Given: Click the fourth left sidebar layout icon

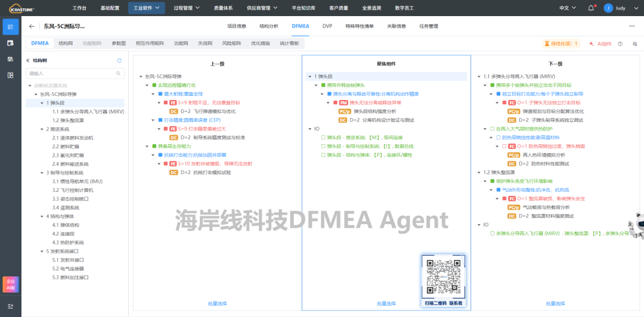Looking at the screenshot, I should tap(11, 75).
